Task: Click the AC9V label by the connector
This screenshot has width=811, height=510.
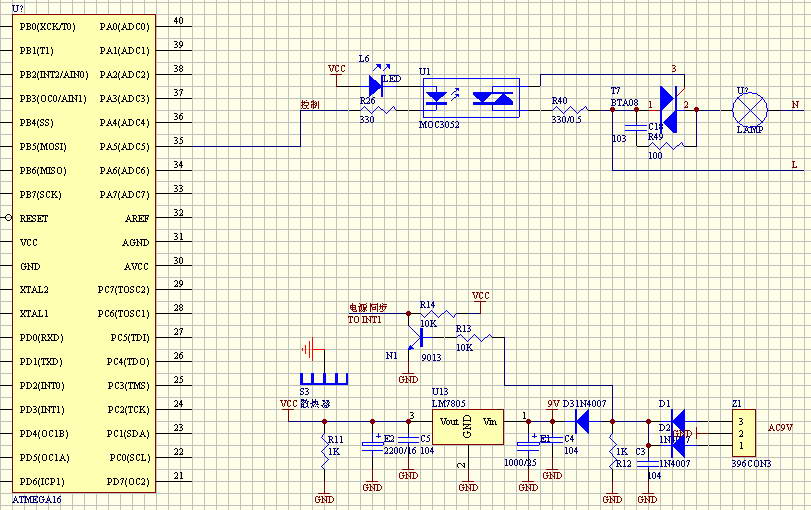Action: click(780, 427)
